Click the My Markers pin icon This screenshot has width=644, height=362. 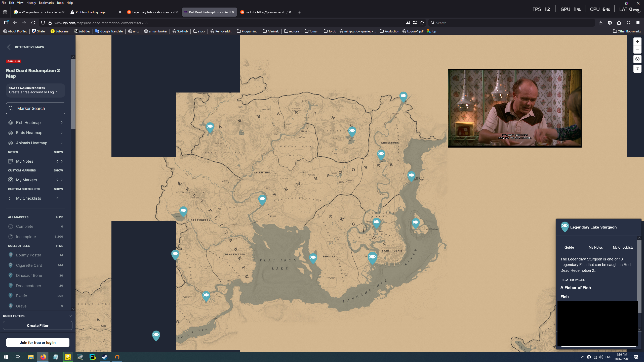coord(11,180)
